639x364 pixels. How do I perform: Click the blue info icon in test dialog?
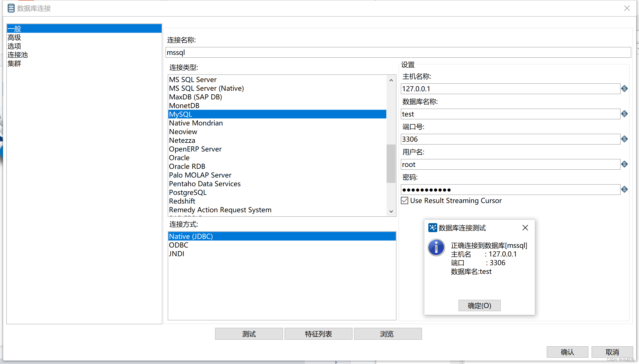436,248
